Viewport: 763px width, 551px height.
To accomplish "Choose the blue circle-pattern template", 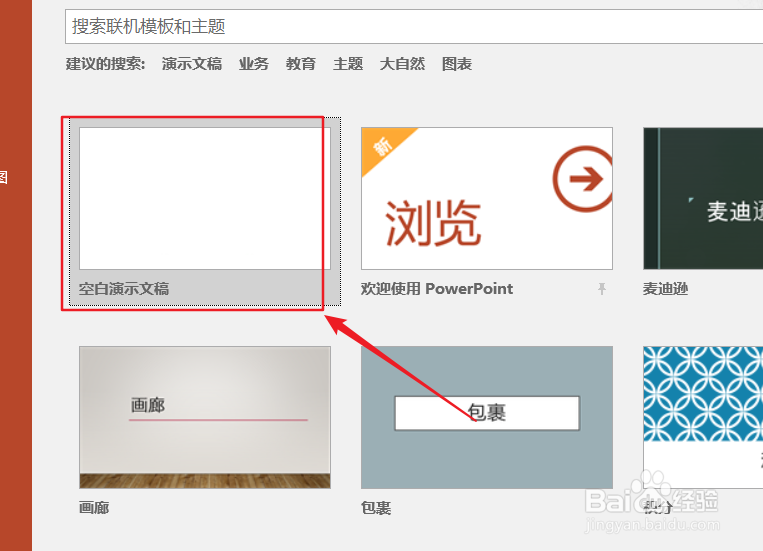I will pyautogui.click(x=703, y=417).
